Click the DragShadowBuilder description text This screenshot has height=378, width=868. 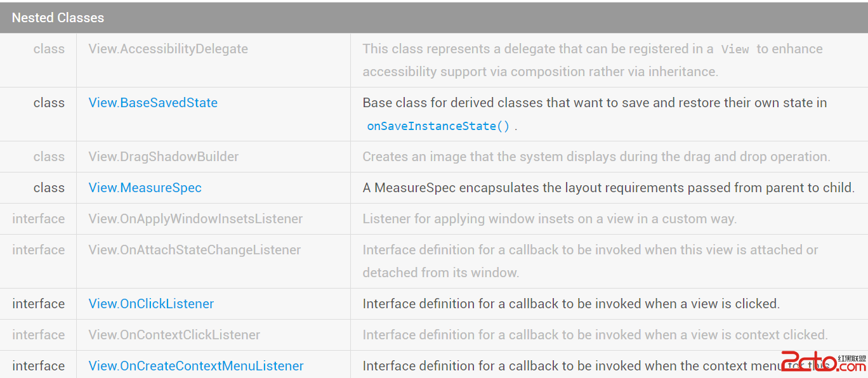596,157
